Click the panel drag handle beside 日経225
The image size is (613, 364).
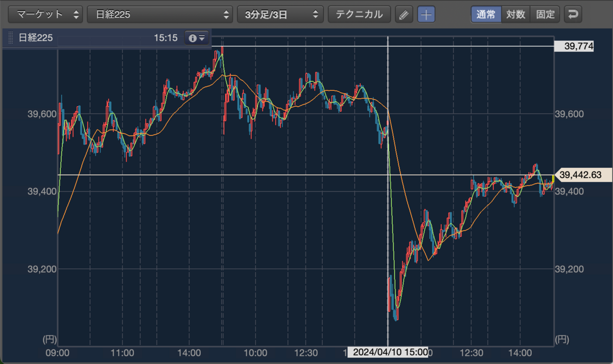(10, 38)
